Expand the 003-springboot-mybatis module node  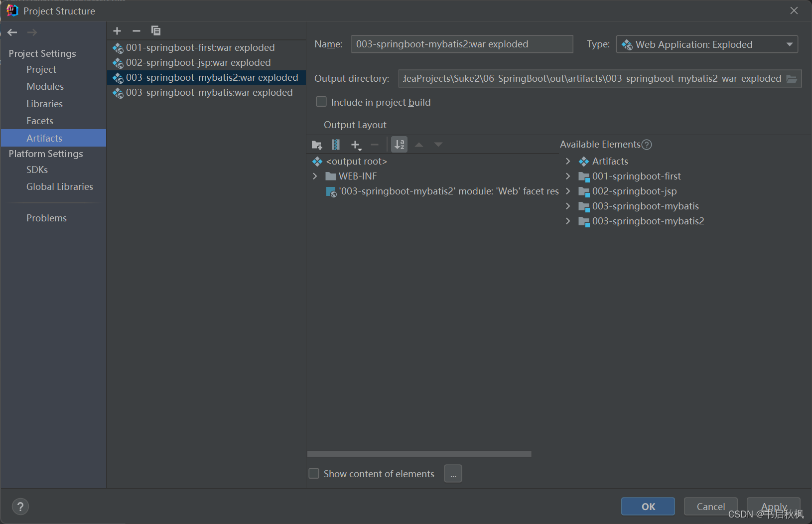(x=568, y=206)
